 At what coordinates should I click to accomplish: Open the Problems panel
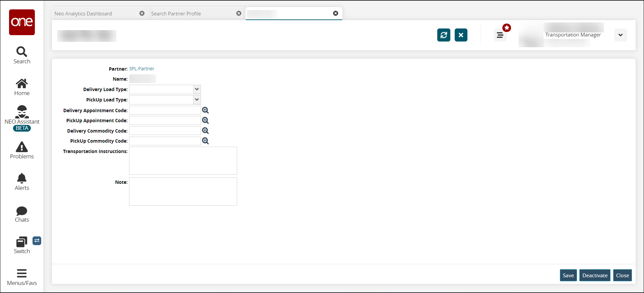point(22,150)
